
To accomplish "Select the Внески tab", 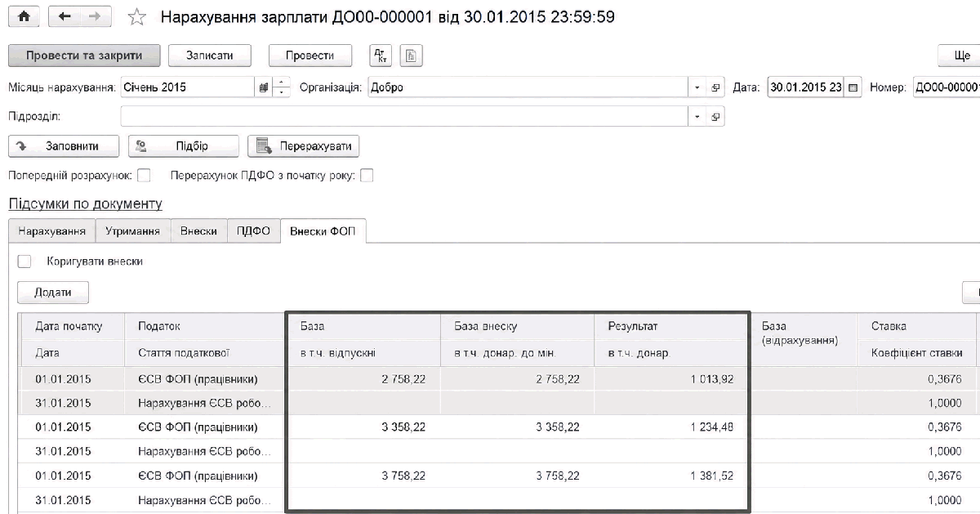I will pyautogui.click(x=198, y=231).
